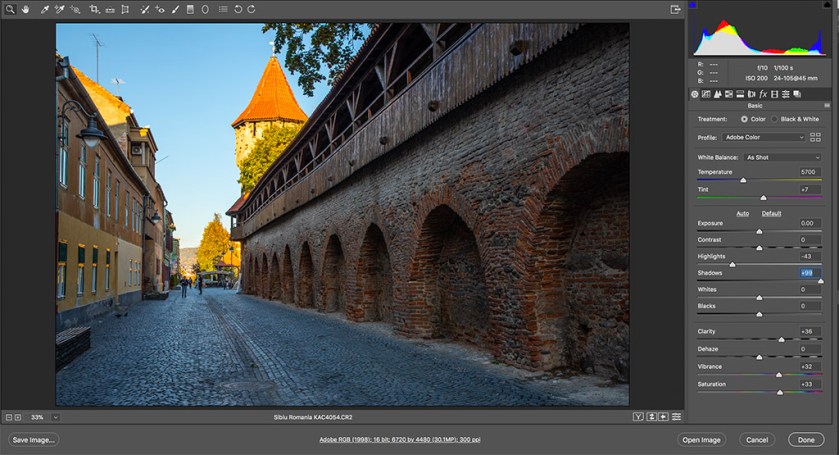The width and height of the screenshot is (839, 455).
Task: Zoom out with the minus button
Action: 9,418
